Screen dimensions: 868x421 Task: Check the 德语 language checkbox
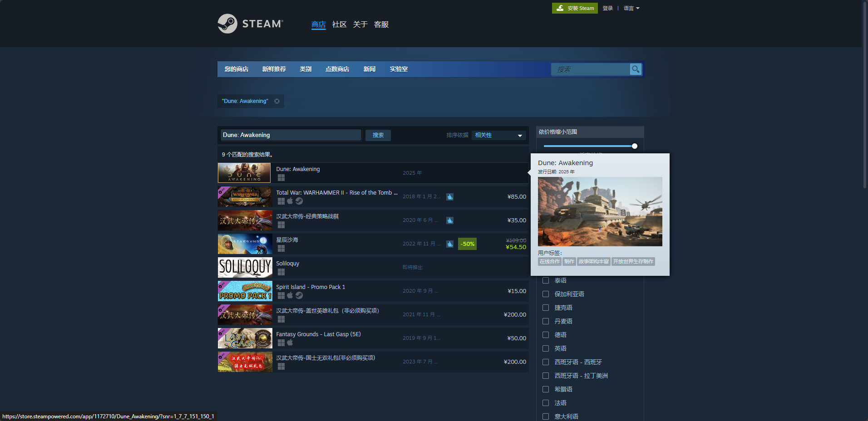[x=546, y=335]
